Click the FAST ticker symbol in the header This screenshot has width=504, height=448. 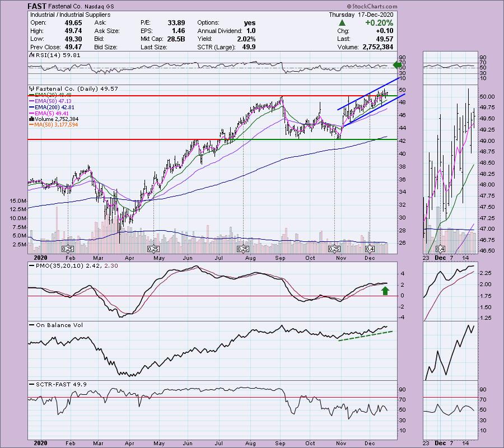[x=36, y=6]
